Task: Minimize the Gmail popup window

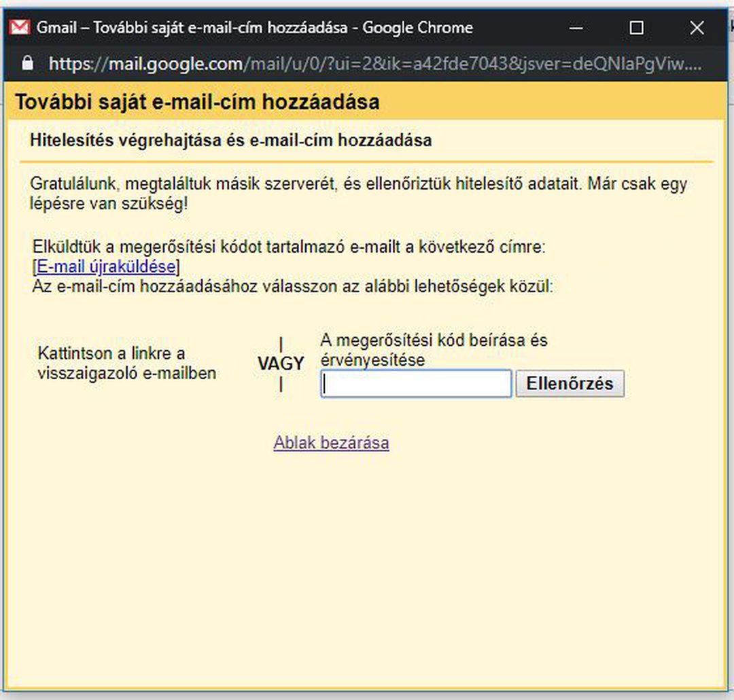Action: 576,28
